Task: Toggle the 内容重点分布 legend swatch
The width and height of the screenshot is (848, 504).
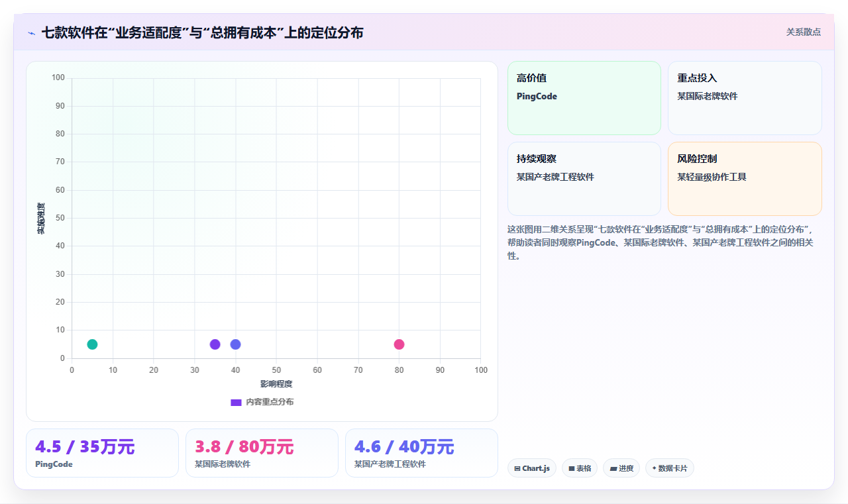Action: point(236,402)
